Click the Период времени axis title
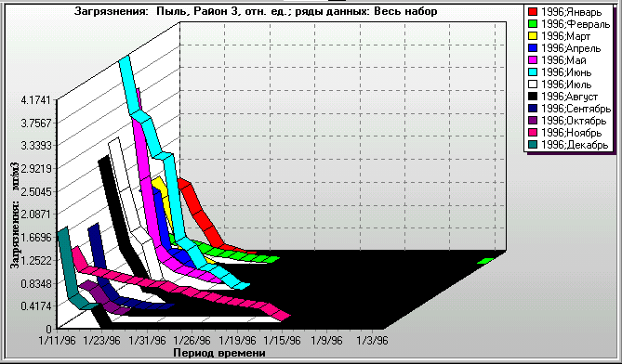 point(219,353)
